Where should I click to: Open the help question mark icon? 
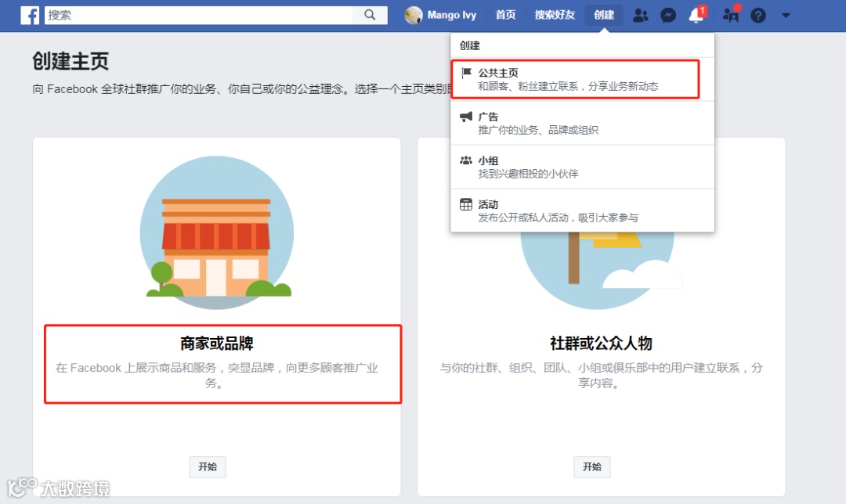coord(758,15)
